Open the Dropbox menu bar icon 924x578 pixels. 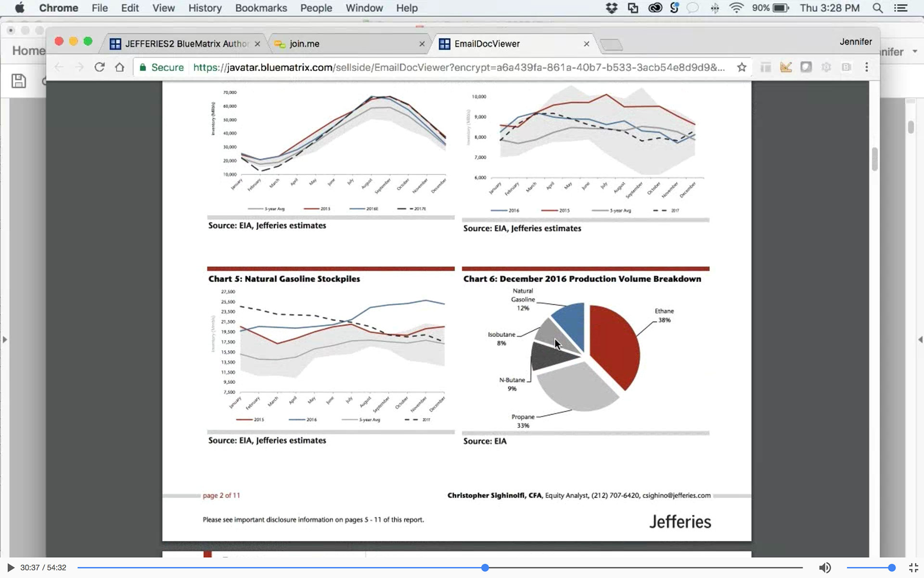point(611,8)
